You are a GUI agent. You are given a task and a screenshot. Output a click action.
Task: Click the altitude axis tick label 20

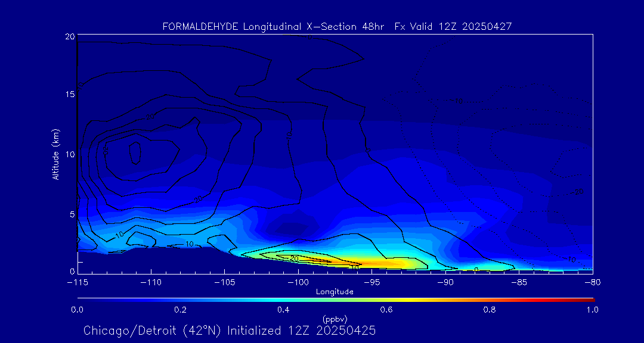coord(69,36)
